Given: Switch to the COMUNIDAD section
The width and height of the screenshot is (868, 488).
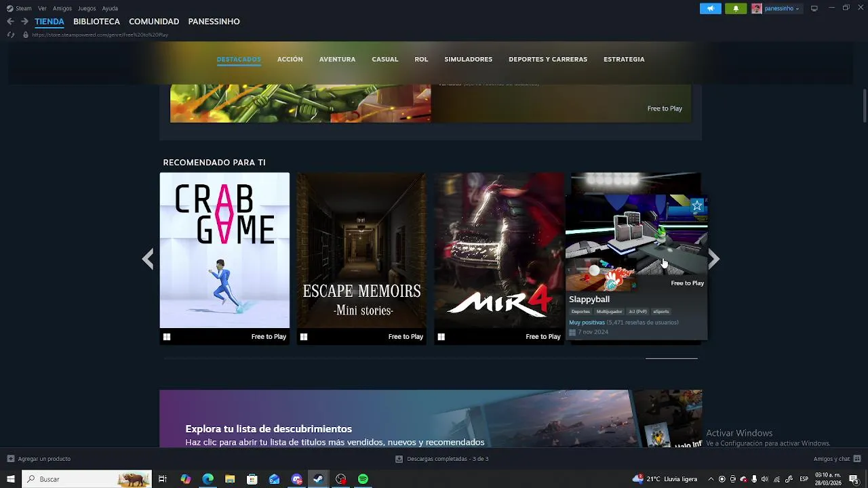Looking at the screenshot, I should 154,22.
